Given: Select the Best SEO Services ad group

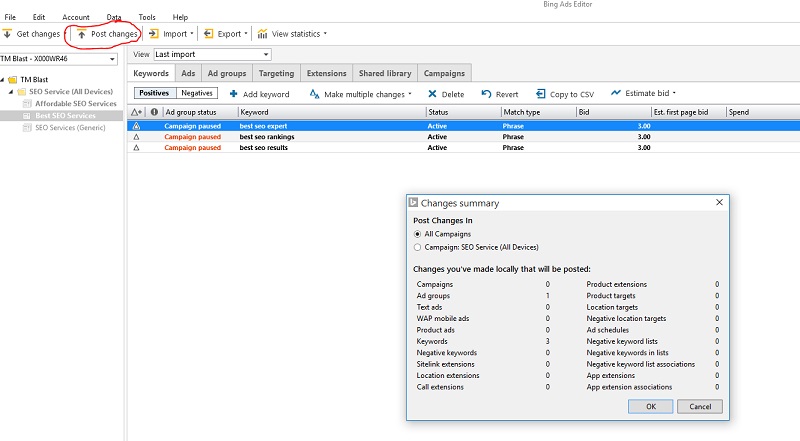Looking at the screenshot, I should tap(65, 116).
